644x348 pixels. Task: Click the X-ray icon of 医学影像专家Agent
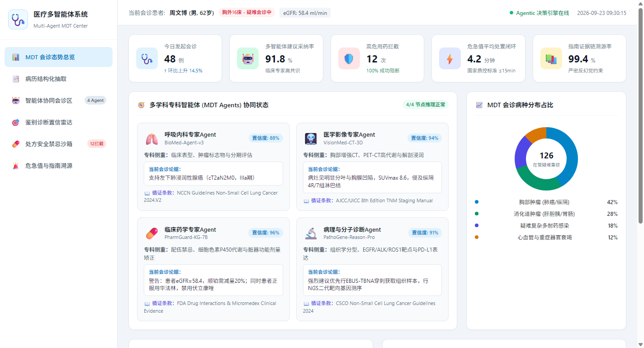click(x=311, y=138)
